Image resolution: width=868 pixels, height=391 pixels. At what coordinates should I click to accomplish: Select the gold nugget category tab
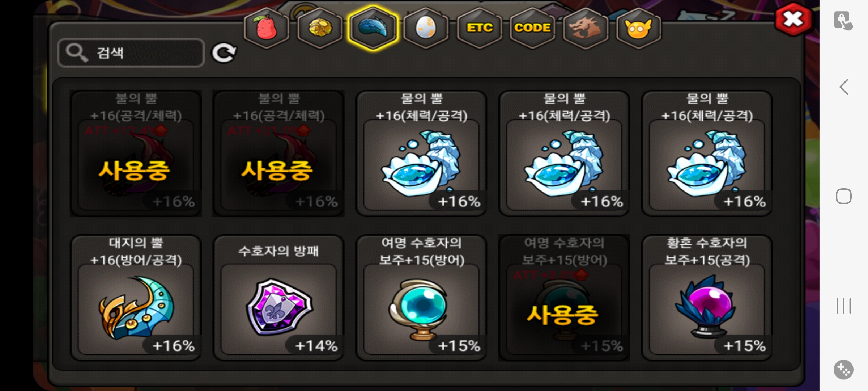(320, 28)
